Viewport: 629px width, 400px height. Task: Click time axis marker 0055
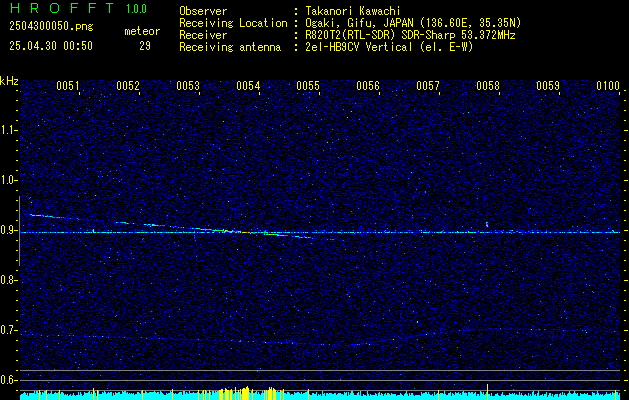coord(308,86)
